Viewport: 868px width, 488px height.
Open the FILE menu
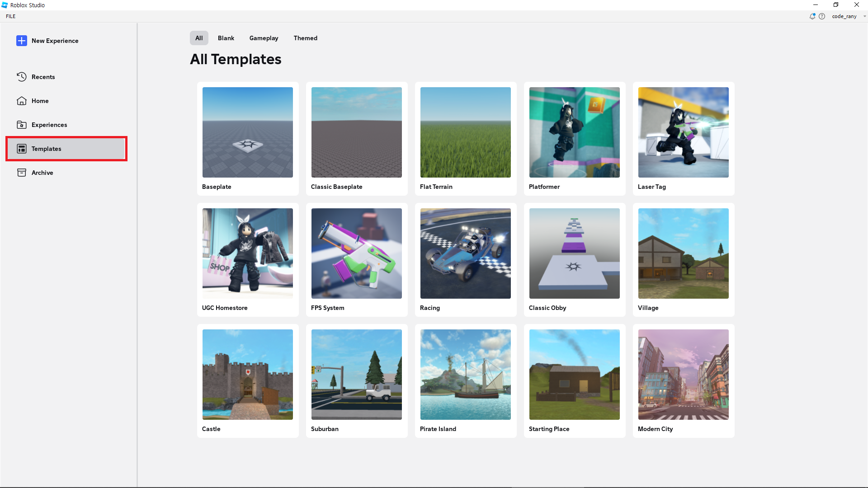11,16
